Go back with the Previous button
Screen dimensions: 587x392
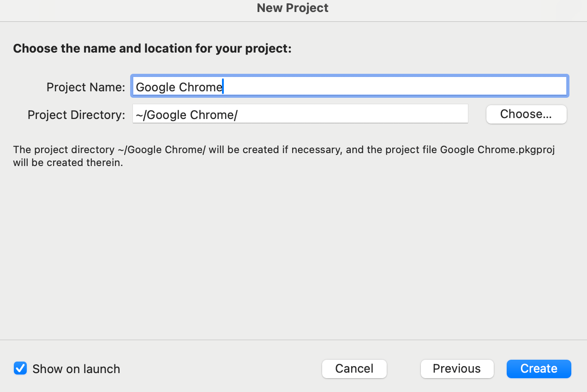coord(457,368)
